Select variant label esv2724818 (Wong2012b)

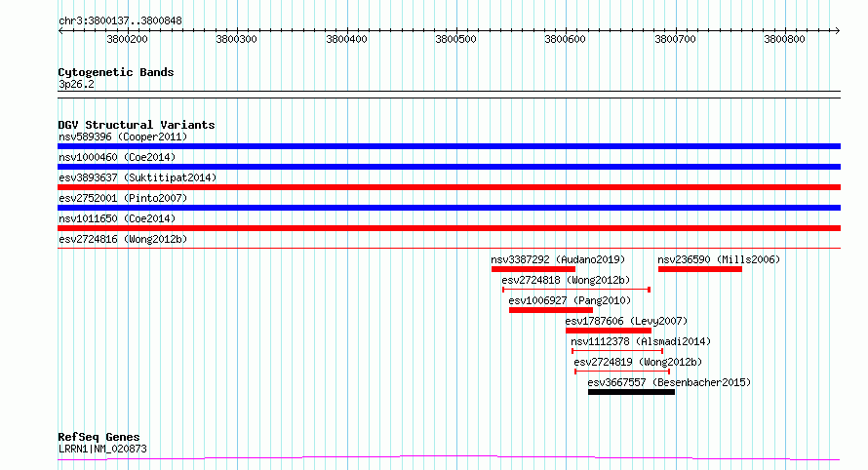click(x=566, y=280)
